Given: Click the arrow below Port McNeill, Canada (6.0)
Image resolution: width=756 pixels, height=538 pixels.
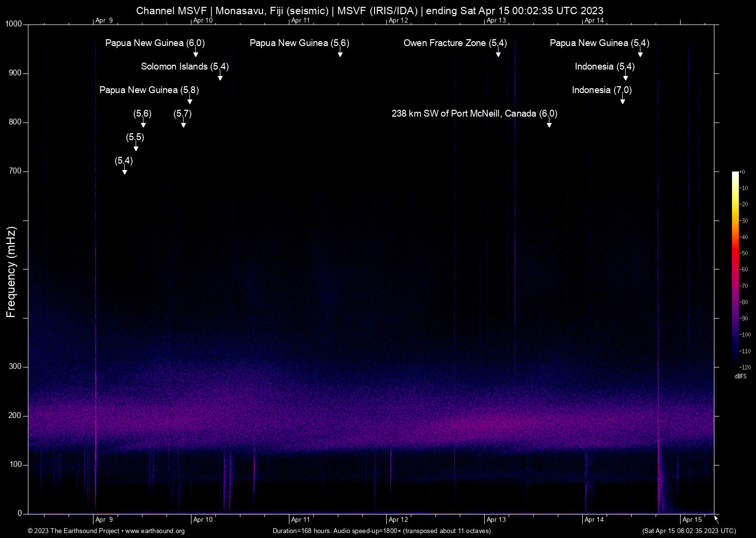Looking at the screenshot, I should [x=549, y=123].
